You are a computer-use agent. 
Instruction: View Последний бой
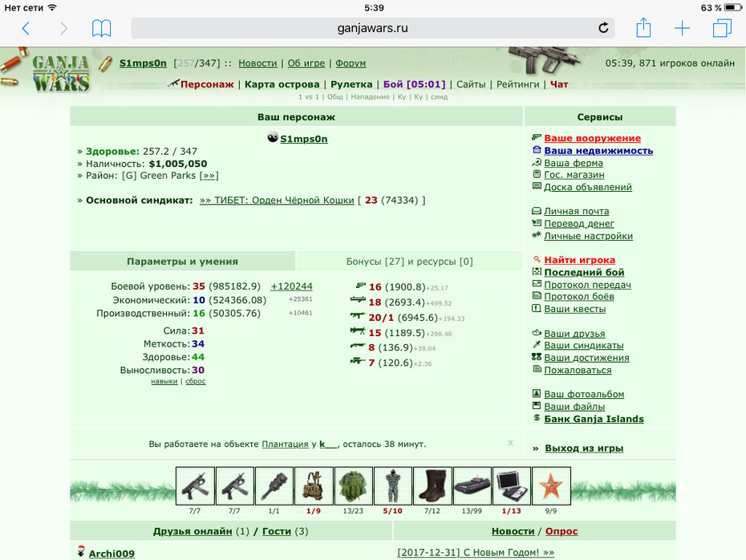[584, 272]
